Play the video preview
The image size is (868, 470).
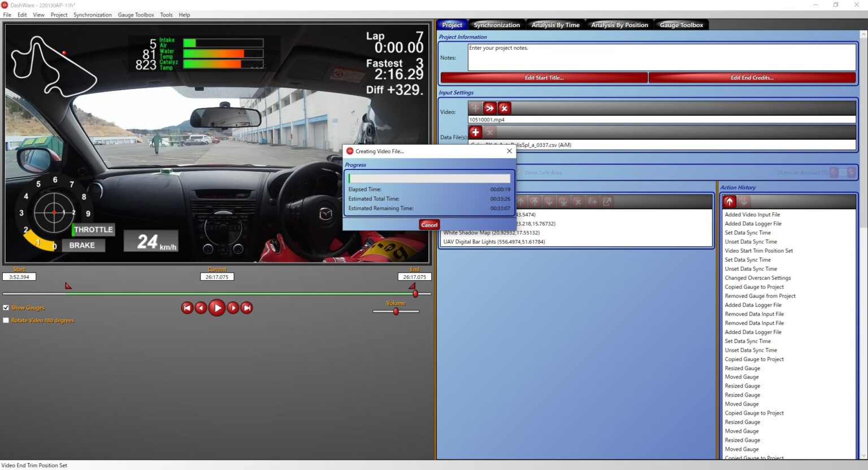tap(217, 307)
